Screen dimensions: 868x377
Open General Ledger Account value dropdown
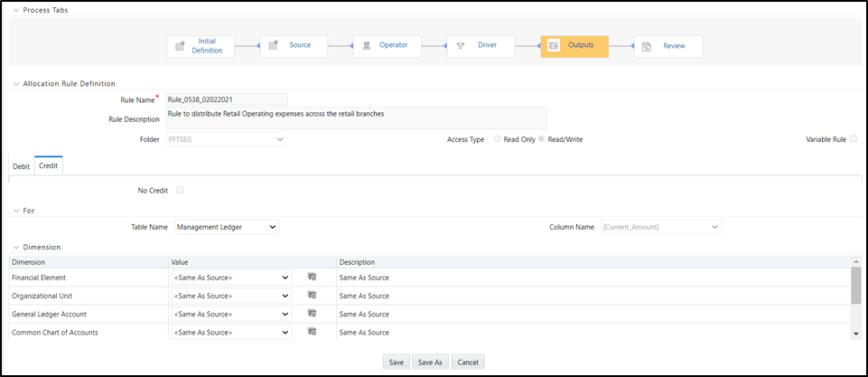click(232, 314)
